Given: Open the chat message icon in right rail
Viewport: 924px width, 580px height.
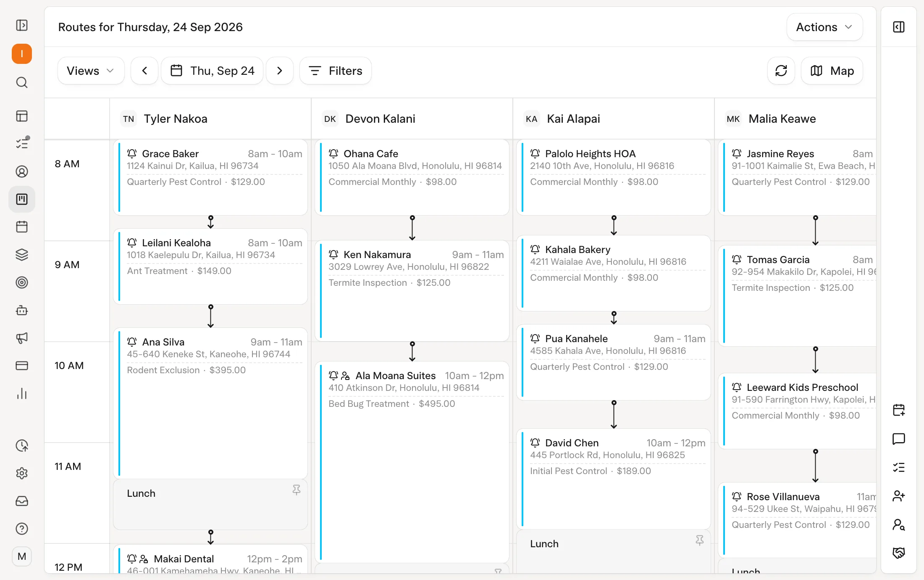Looking at the screenshot, I should point(899,439).
